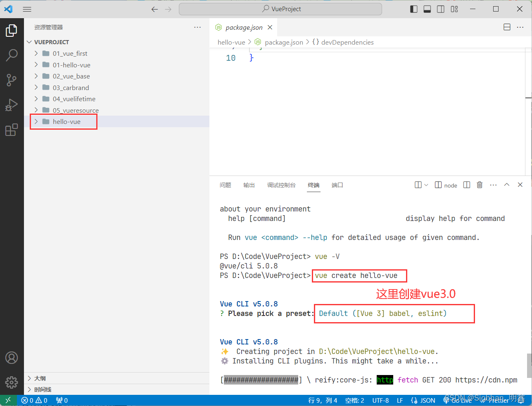Image resolution: width=532 pixels, height=406 pixels.
Task: Toggle the secondary side bar layout icon
Action: click(x=441, y=9)
